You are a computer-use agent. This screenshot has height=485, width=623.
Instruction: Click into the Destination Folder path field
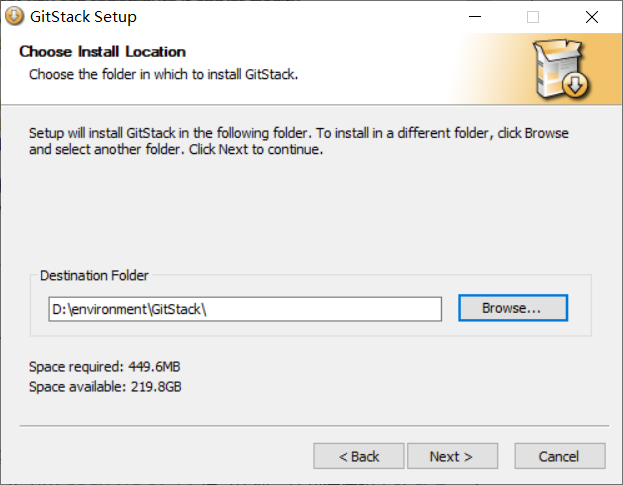245,309
